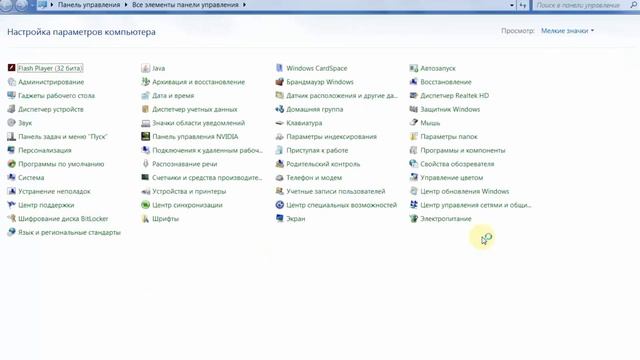Image resolution: width=640 pixels, height=360 pixels.
Task: Open Датчик расположения и другие датчики
Action: point(342,96)
